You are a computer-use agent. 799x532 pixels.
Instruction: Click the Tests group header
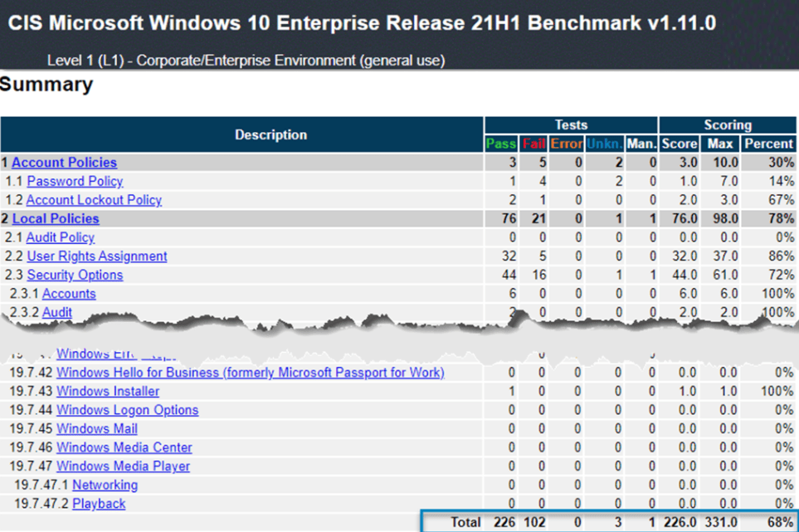click(x=571, y=125)
